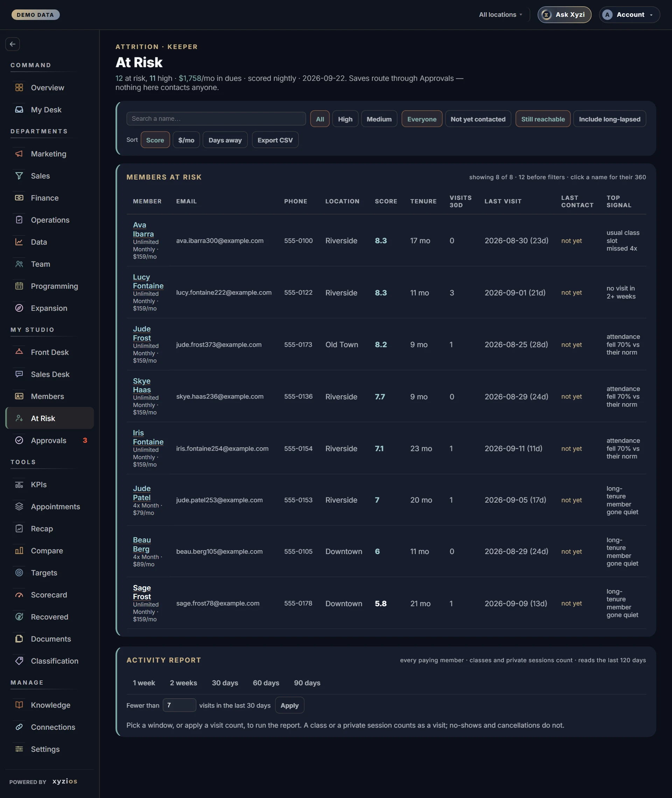This screenshot has height=798, width=672.
Task: Open Beau Berg's member 360
Action: 142,545
